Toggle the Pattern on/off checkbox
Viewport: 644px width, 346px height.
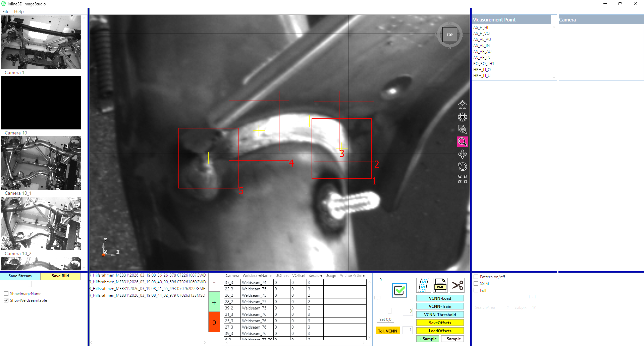[x=476, y=277]
